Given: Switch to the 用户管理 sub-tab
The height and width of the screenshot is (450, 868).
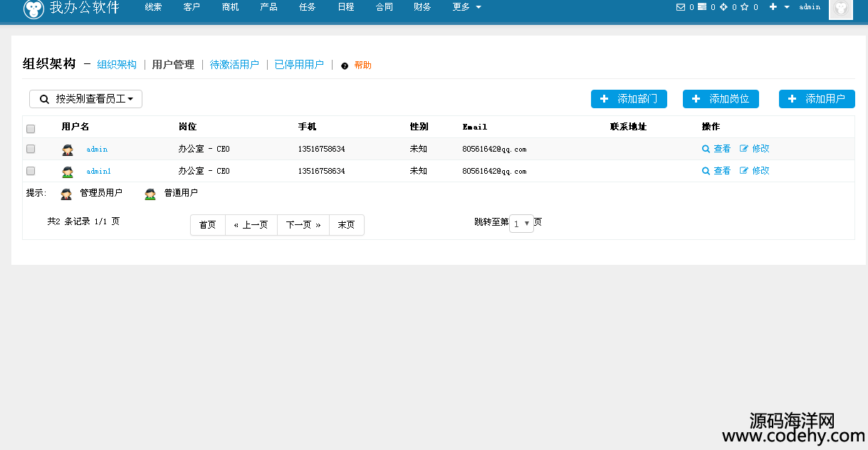Looking at the screenshot, I should point(173,65).
